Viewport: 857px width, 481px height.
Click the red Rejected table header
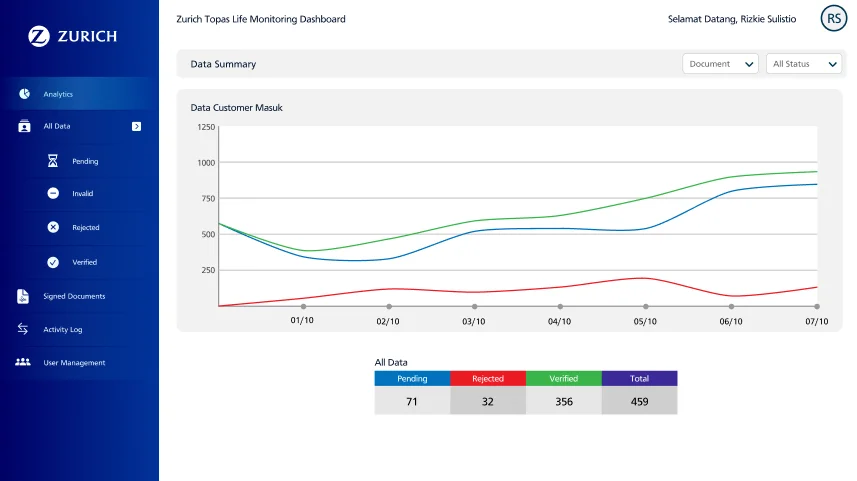click(x=488, y=378)
